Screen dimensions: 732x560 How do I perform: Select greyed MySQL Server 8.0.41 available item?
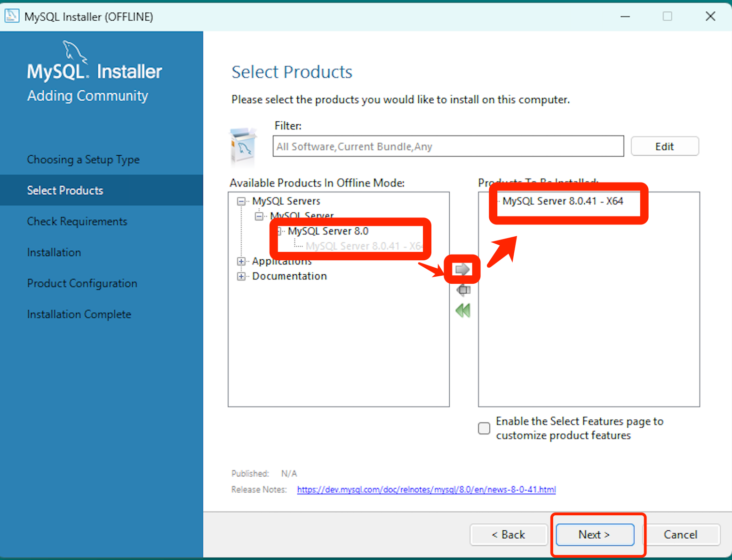coord(364,246)
